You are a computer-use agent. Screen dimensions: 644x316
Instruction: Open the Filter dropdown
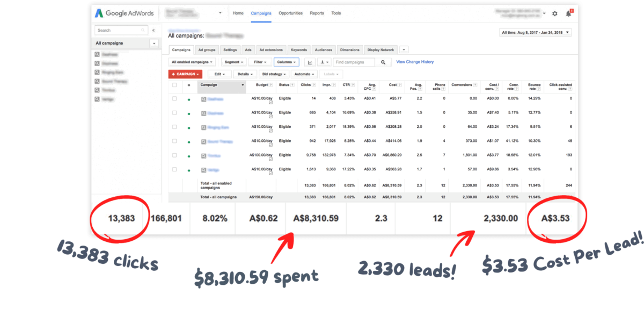(x=260, y=62)
